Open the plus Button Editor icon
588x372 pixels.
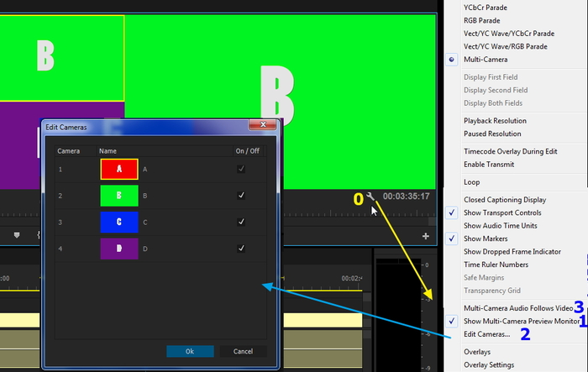[426, 237]
